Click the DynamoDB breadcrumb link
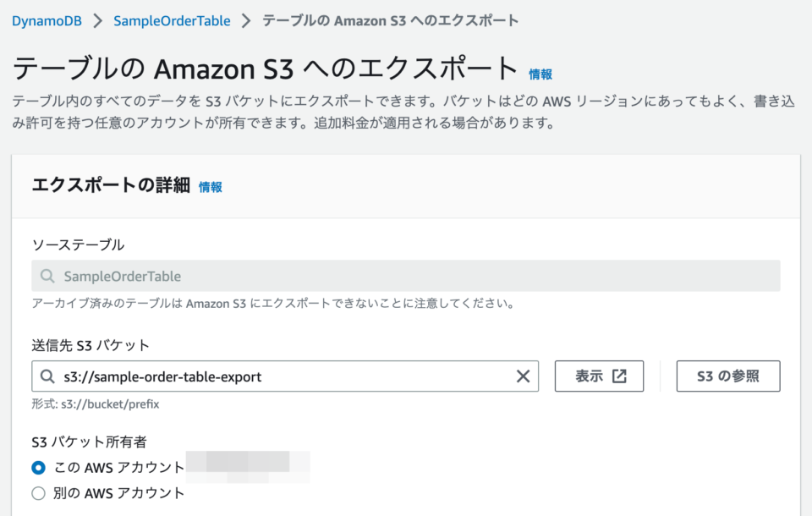Screen dimensions: 812x516 [x=47, y=21]
